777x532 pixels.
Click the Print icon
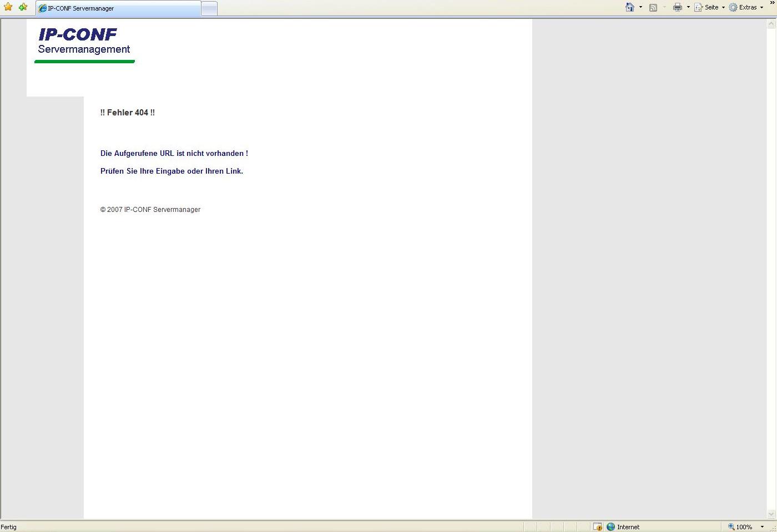pyautogui.click(x=677, y=7)
